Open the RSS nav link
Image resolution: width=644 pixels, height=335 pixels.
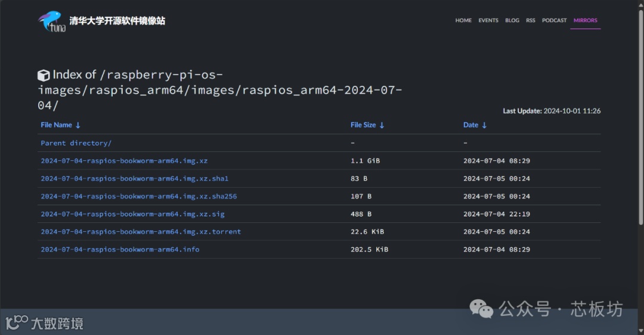(531, 20)
